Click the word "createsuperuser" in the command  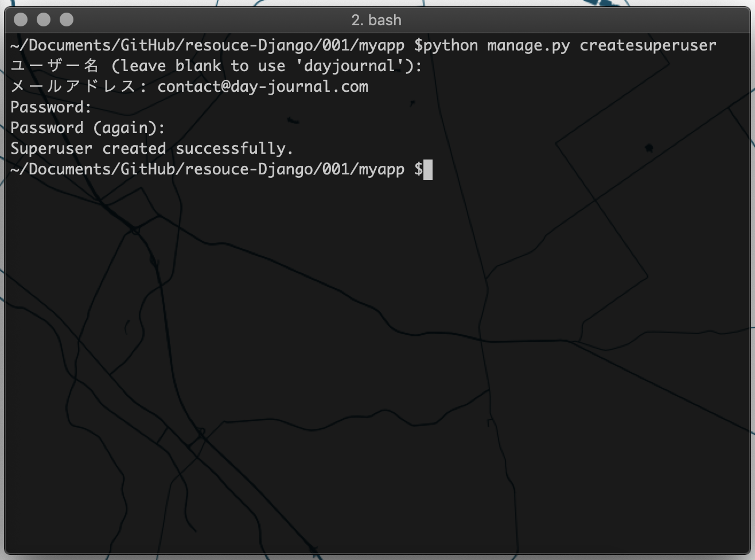[x=648, y=45]
